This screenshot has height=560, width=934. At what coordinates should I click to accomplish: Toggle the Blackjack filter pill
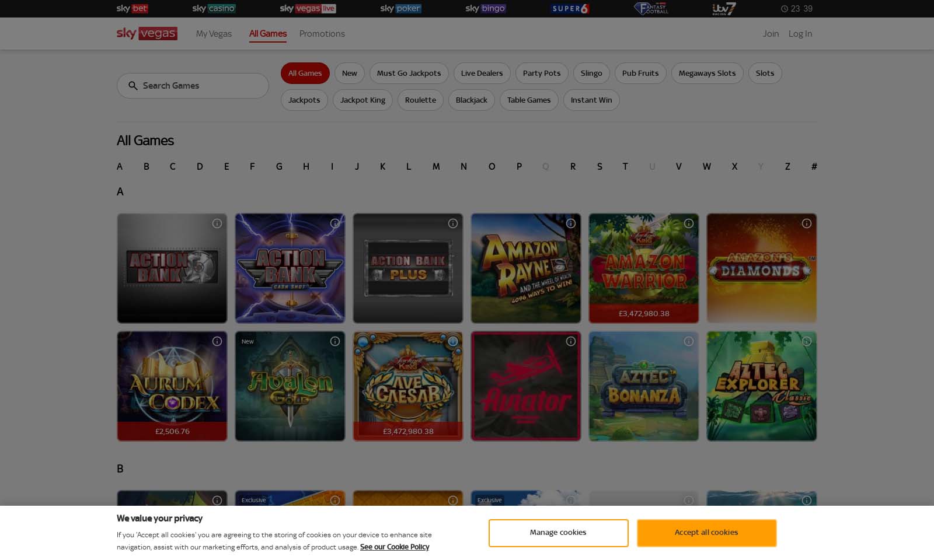click(x=471, y=100)
